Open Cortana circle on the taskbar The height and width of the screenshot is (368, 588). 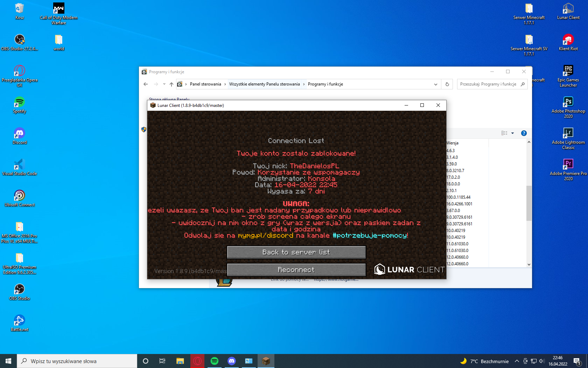pos(146,361)
